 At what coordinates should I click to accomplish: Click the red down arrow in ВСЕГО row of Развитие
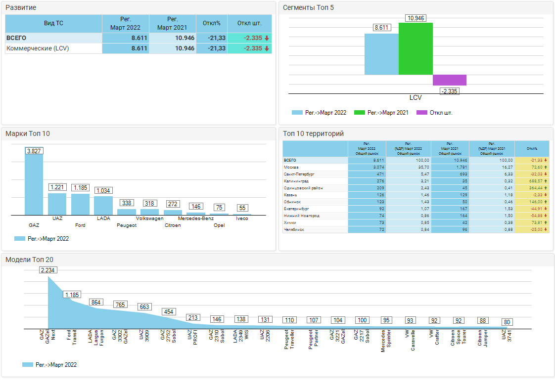(267, 38)
